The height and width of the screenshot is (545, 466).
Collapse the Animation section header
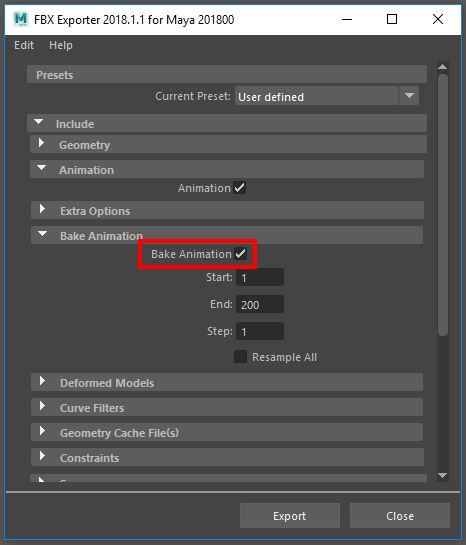point(42,168)
